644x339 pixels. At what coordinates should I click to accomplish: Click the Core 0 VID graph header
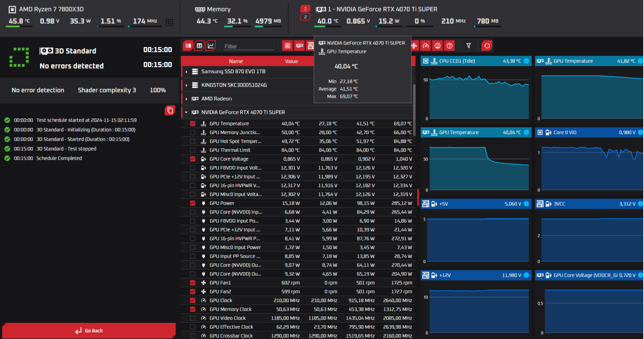(589, 132)
